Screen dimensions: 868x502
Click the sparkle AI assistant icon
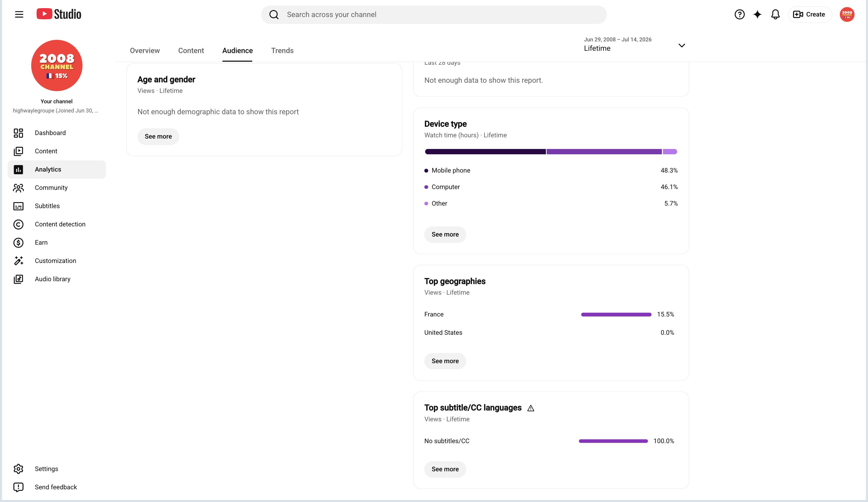tap(757, 14)
